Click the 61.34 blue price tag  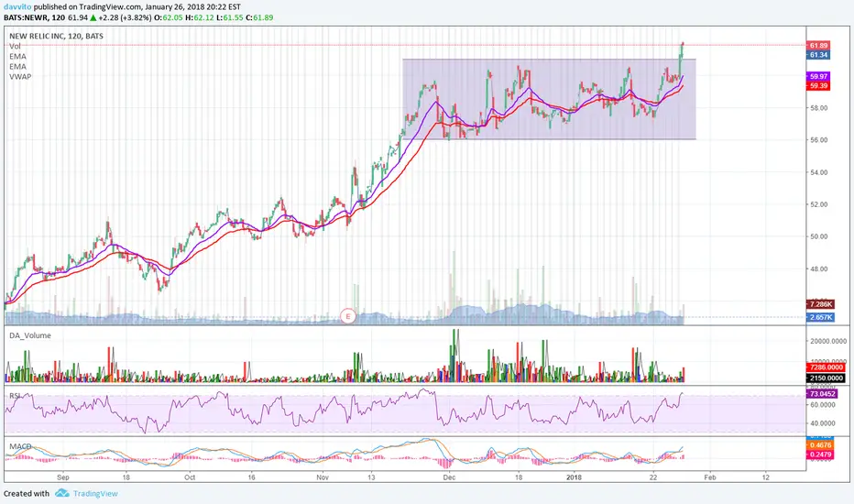click(818, 54)
